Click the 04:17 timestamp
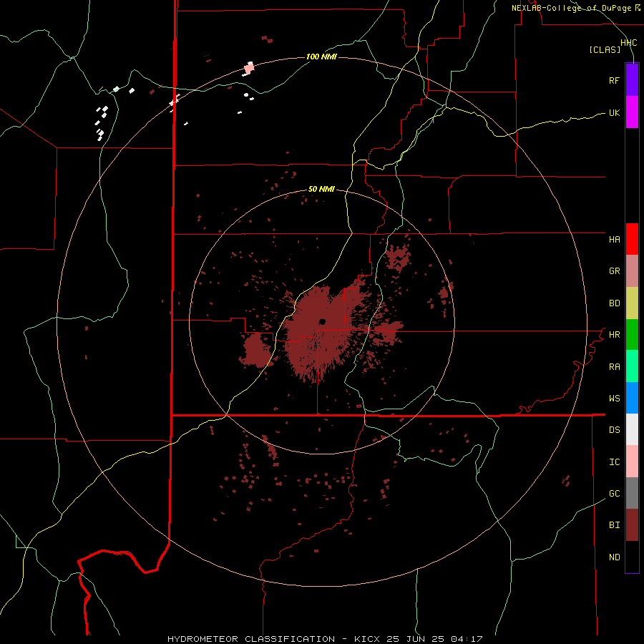 tap(467, 639)
